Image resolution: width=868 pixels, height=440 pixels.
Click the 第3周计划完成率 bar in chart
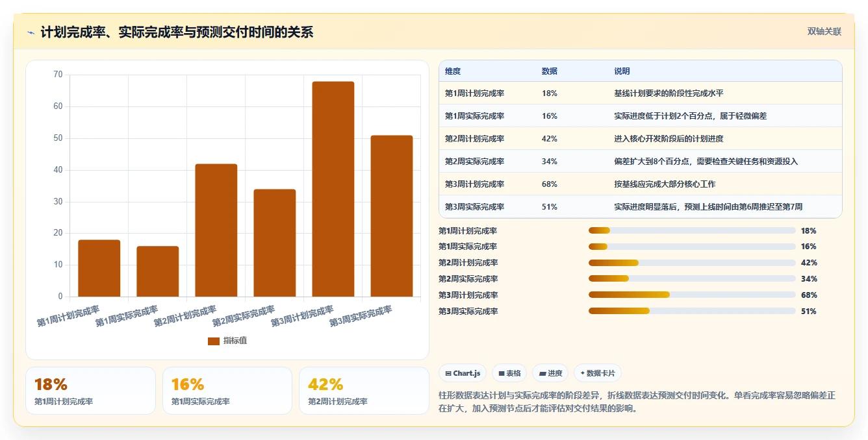[x=333, y=189]
